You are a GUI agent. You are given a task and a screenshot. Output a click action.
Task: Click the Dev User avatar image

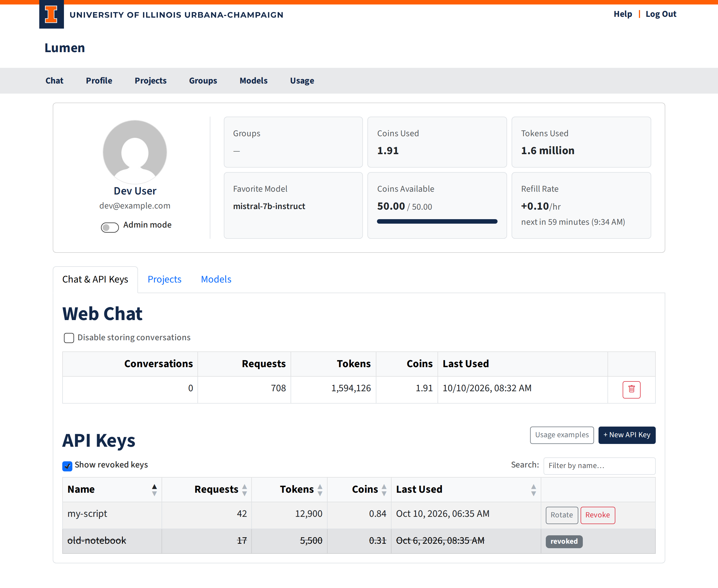[135, 152]
